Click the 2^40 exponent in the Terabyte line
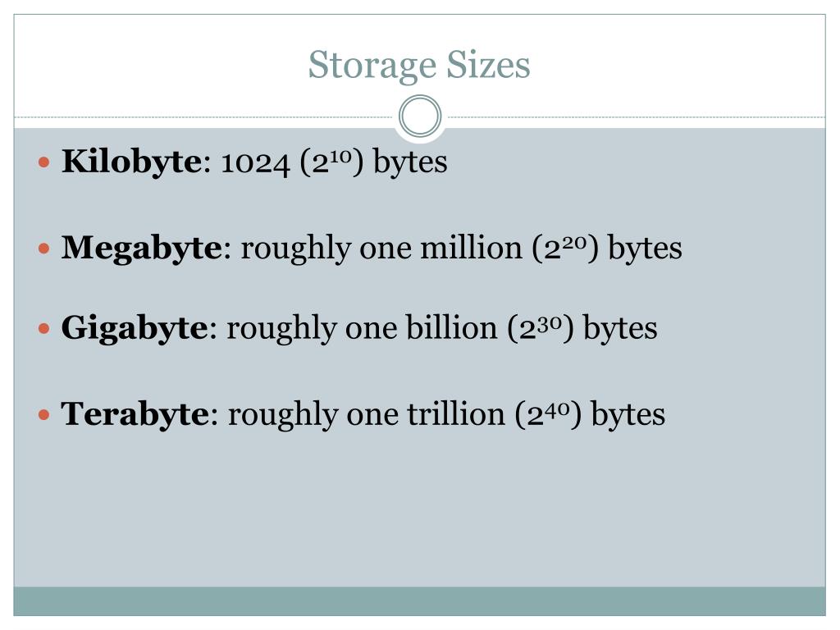Screen dimensions: 840x630 pyautogui.click(x=548, y=414)
